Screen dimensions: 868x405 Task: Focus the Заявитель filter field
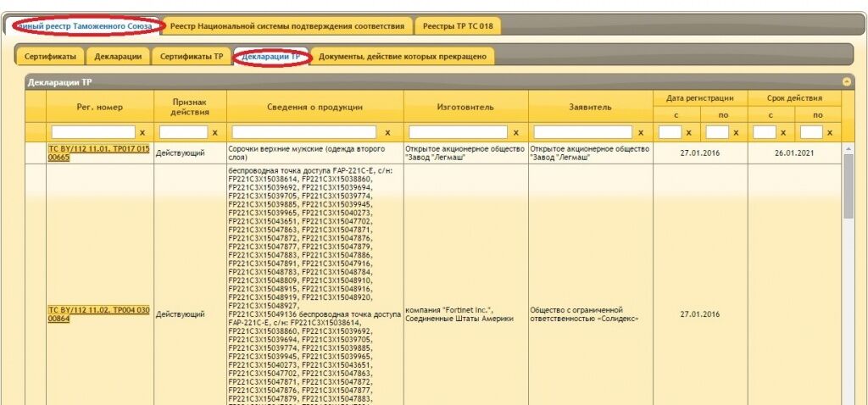point(583,132)
